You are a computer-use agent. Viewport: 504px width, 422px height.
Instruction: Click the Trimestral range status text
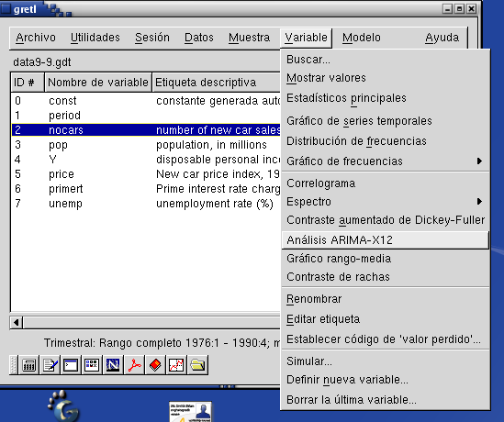click(162, 343)
